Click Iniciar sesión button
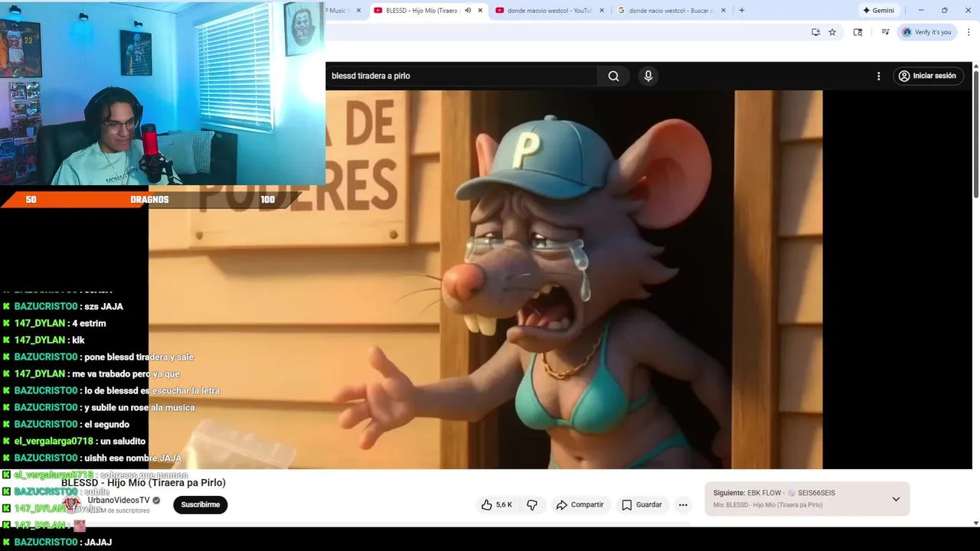 927,76
